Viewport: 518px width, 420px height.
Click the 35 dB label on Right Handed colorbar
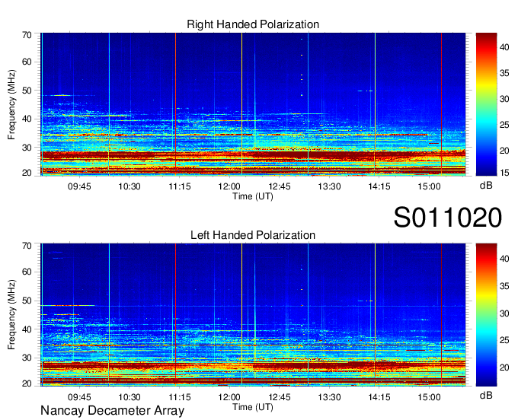[x=504, y=73]
